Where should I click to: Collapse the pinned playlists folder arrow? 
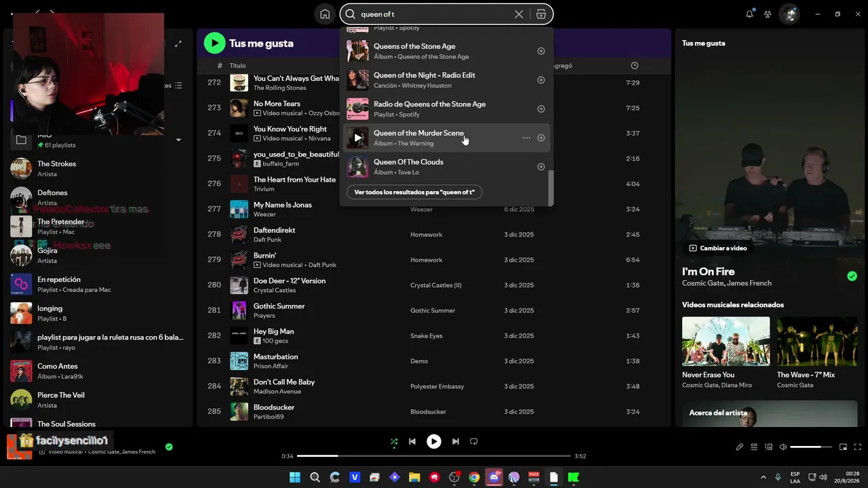(x=178, y=140)
